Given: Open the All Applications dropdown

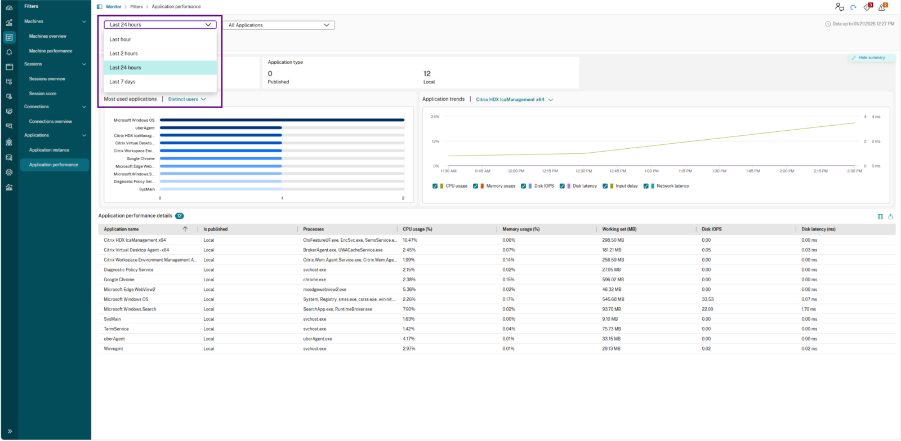Looking at the screenshot, I should tap(279, 25).
